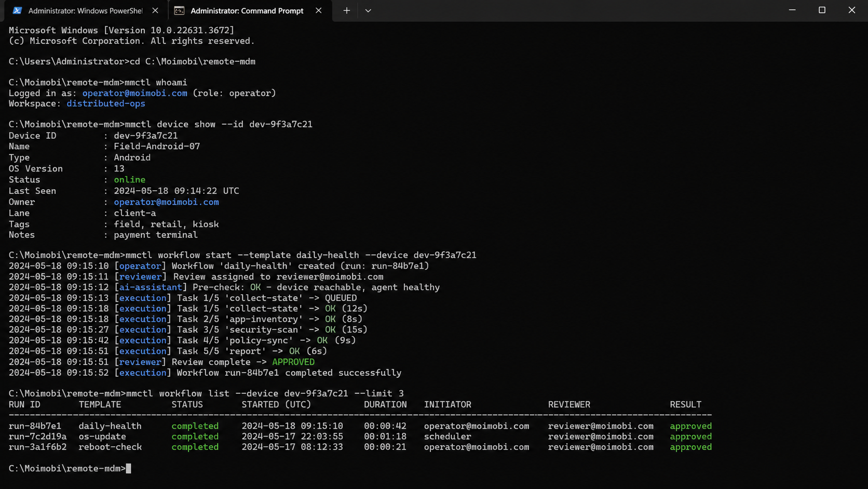Viewport: 868px width, 489px height.
Task: Click the 'cd C:\Moimobi\remote-mdm' command
Action: click(193, 62)
